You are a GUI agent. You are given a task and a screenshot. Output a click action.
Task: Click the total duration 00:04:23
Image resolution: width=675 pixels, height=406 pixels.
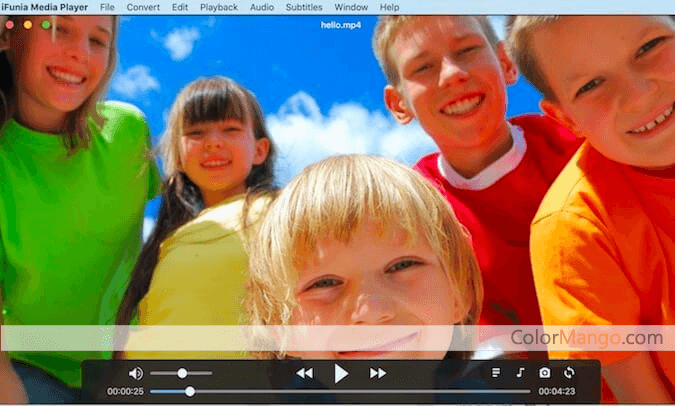coord(557,391)
